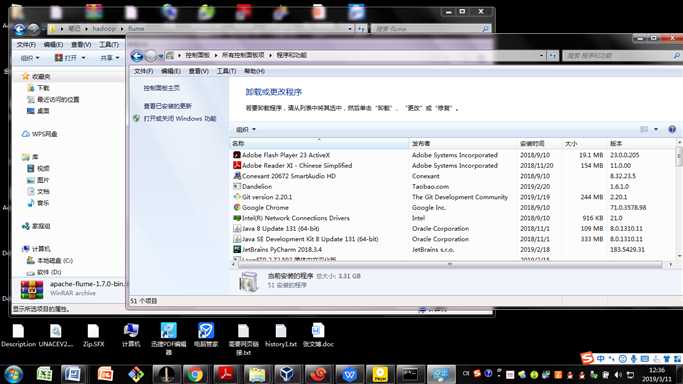The height and width of the screenshot is (384, 683).
Task: Select the Git version 2.20.1 icon
Action: point(237,197)
